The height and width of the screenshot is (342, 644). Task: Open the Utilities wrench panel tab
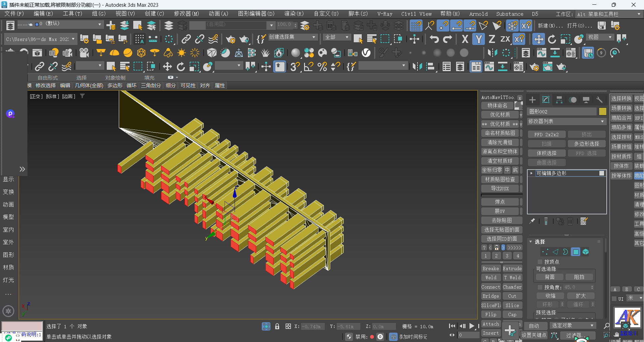click(x=599, y=100)
